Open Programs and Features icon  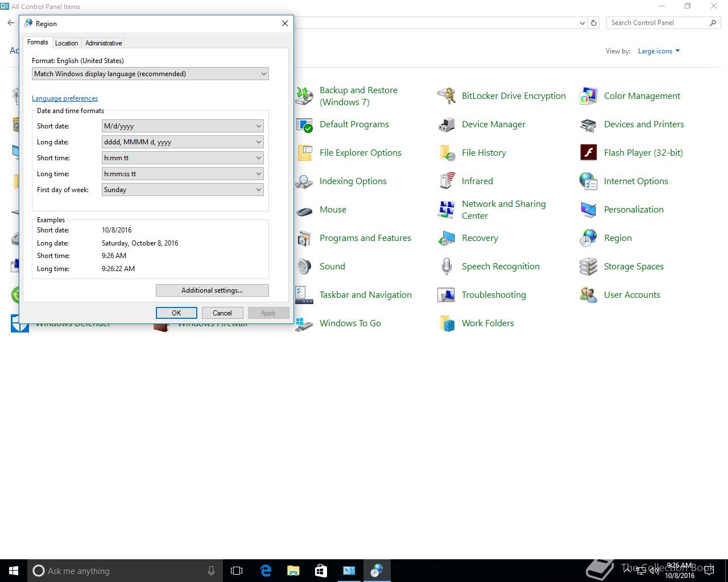tap(304, 238)
